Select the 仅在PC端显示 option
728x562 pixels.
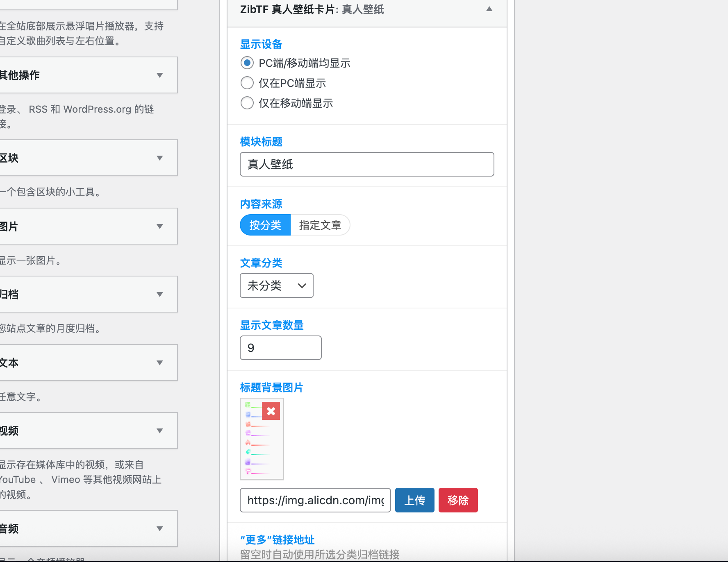[247, 83]
